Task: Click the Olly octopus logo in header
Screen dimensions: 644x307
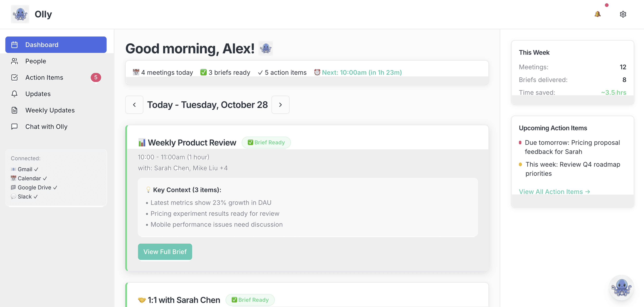Action: 20,14
